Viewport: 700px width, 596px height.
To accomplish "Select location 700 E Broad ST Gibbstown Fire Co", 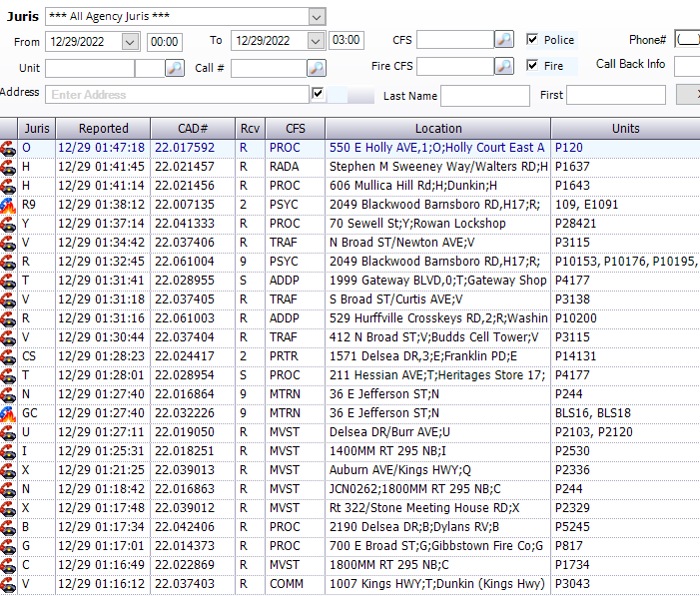I will pos(437,546).
